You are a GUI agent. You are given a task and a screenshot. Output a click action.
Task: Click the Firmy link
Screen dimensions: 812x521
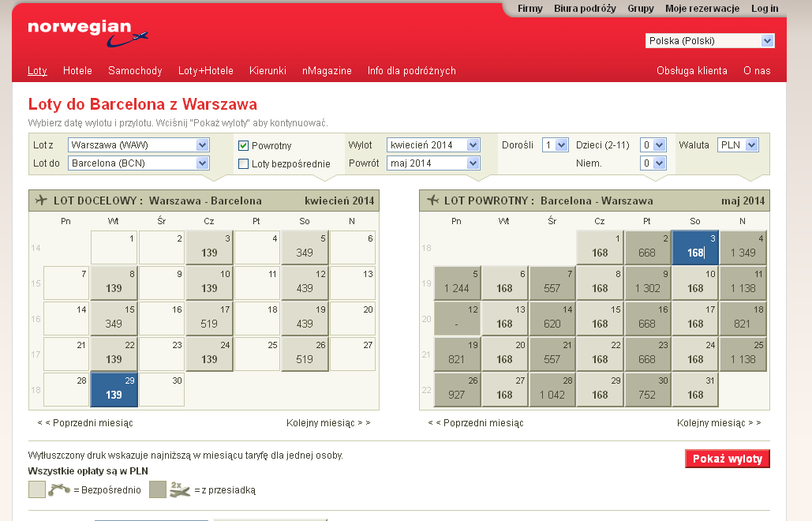pyautogui.click(x=530, y=8)
